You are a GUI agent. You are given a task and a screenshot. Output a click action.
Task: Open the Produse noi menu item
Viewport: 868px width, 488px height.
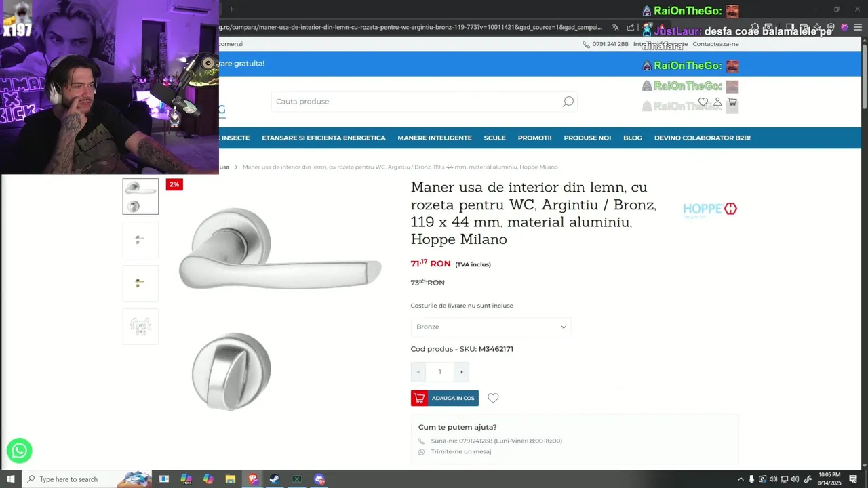(x=587, y=138)
